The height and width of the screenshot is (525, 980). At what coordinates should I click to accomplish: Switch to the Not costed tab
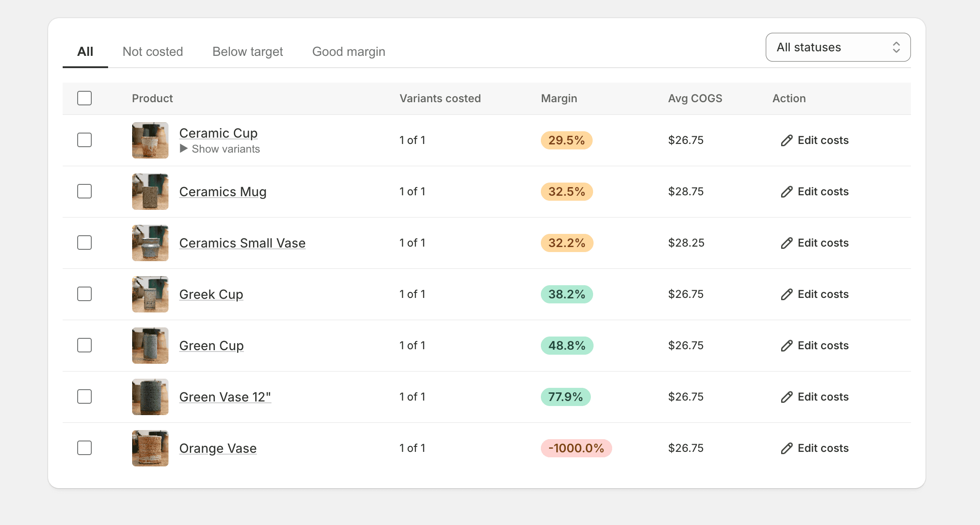coord(153,52)
